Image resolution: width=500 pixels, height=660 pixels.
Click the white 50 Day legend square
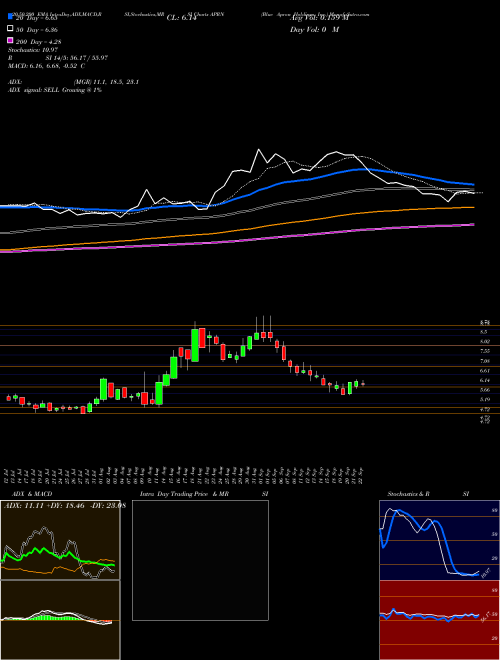tap(10, 28)
